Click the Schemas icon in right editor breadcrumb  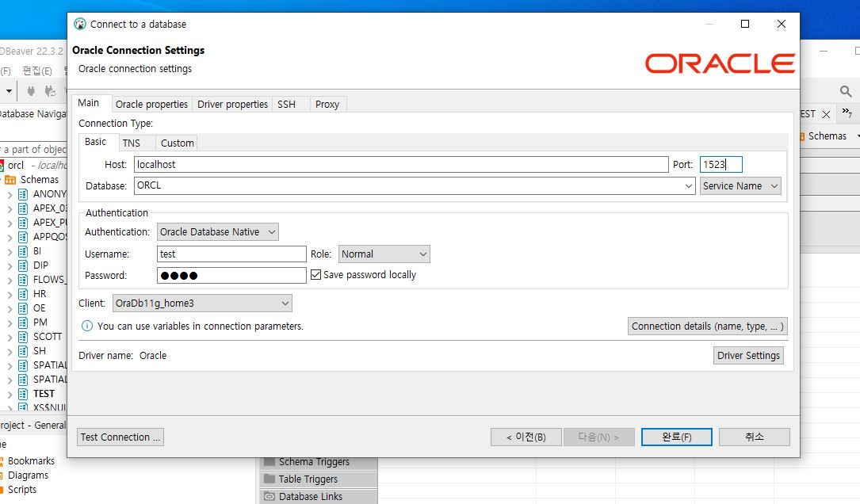click(x=802, y=136)
